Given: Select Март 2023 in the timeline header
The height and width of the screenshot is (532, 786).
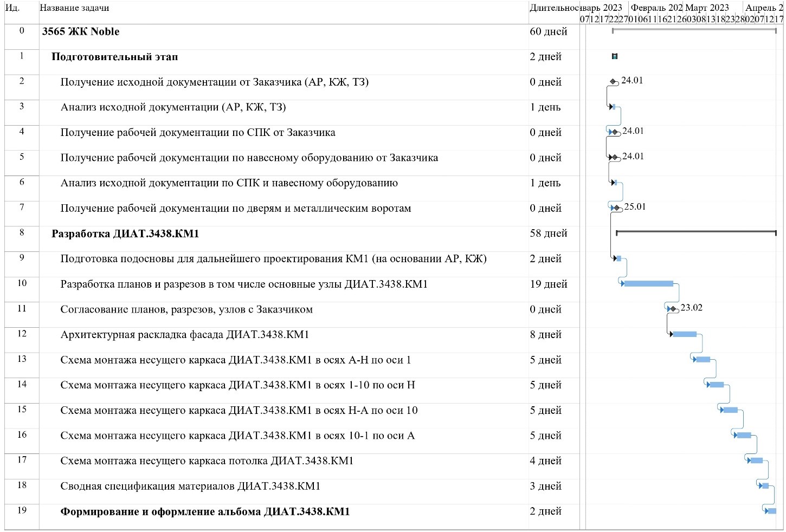Looking at the screenshot, I should pyautogui.click(x=707, y=8).
